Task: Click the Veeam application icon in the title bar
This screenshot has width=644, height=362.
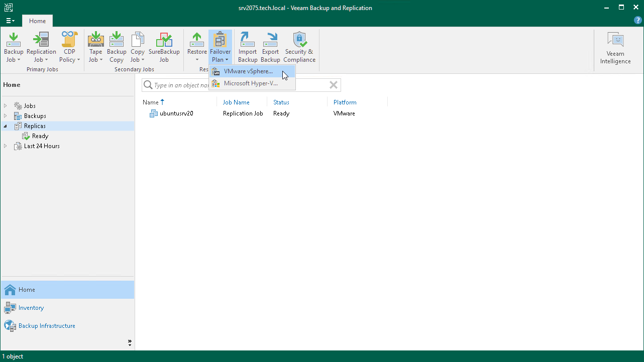Action: (x=8, y=8)
